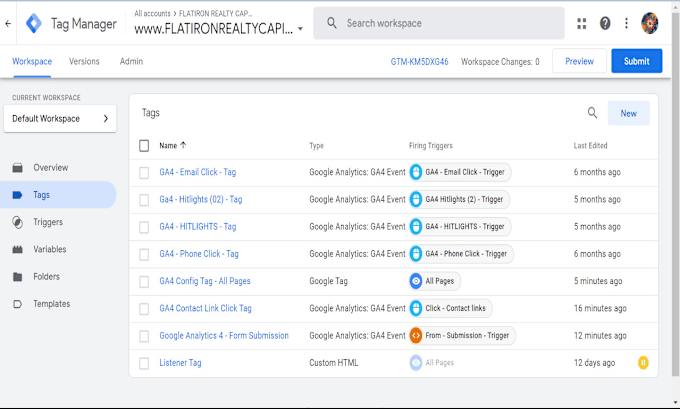680x409 pixels.
Task: Click the GA4 Hitlights (2) - Trigger chip
Action: pos(459,200)
